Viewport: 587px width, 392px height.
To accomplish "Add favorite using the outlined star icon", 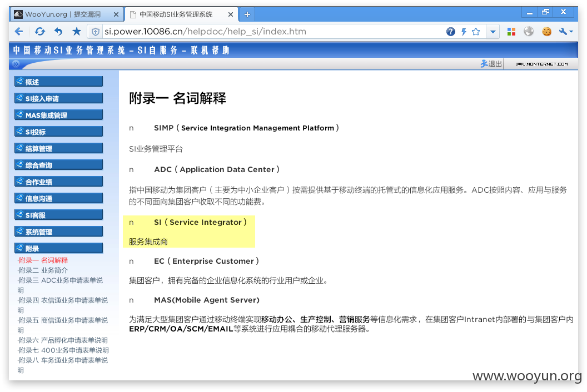I will [x=476, y=32].
